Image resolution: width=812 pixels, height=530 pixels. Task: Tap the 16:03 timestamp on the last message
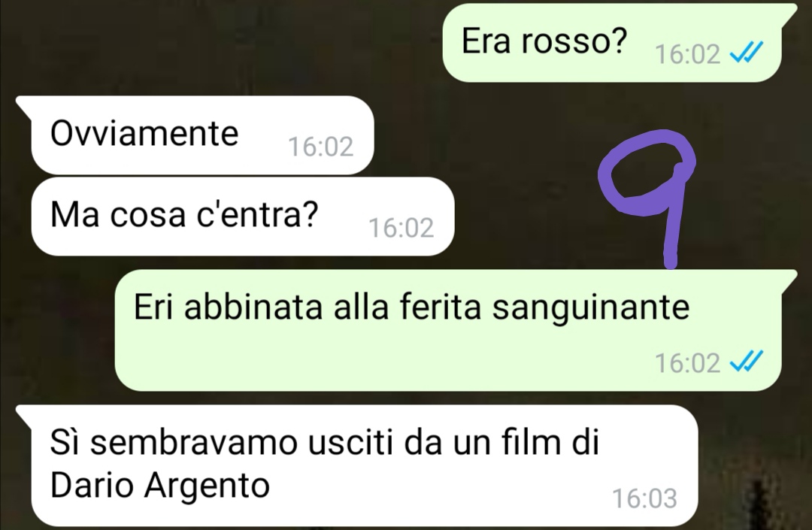tap(645, 498)
